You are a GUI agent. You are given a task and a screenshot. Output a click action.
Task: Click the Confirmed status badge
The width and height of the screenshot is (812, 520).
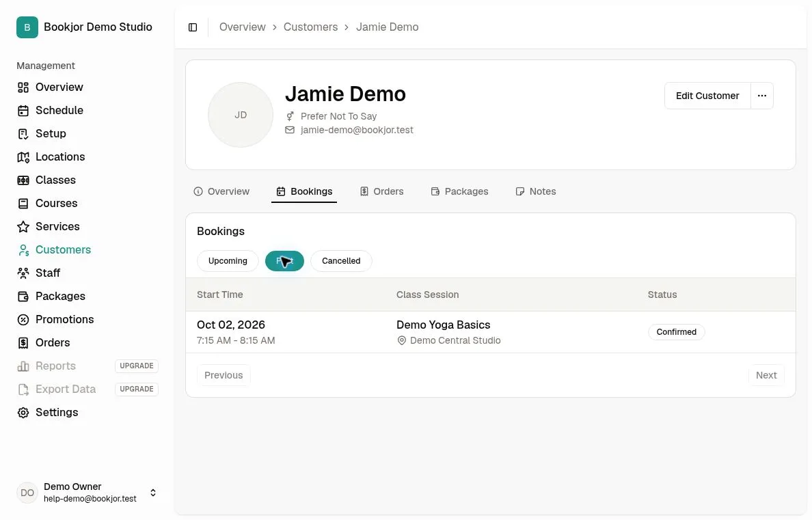(x=676, y=332)
